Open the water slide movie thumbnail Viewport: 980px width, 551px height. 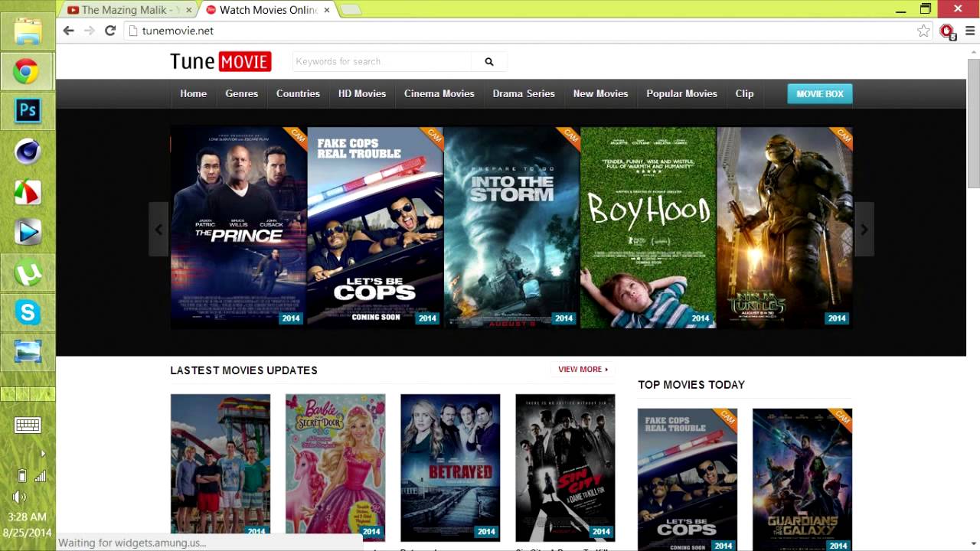[x=220, y=468]
